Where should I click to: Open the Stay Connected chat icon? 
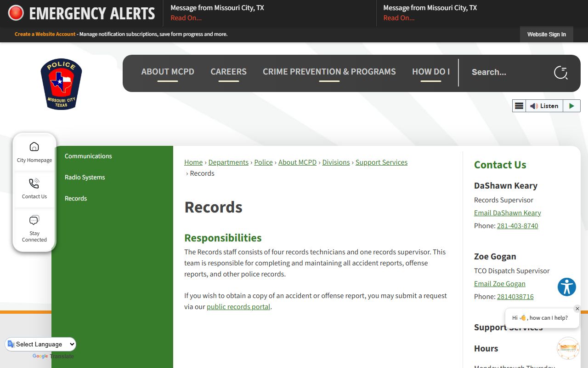pos(34,220)
